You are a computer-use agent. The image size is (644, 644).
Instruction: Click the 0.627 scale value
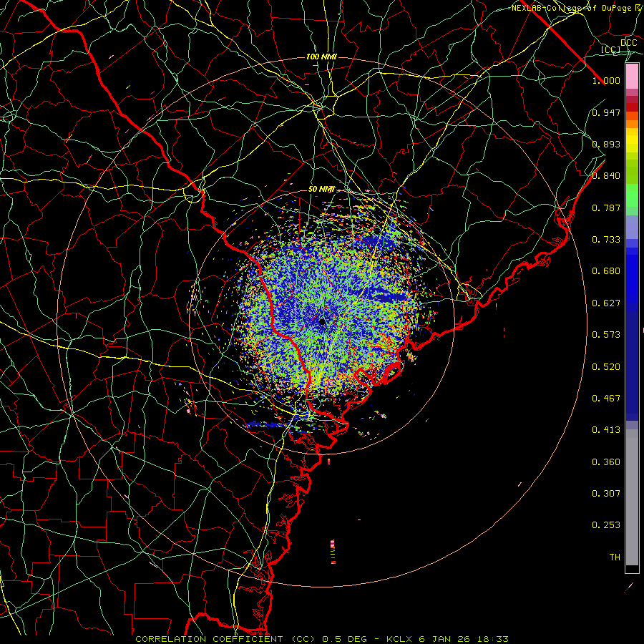tap(606, 303)
